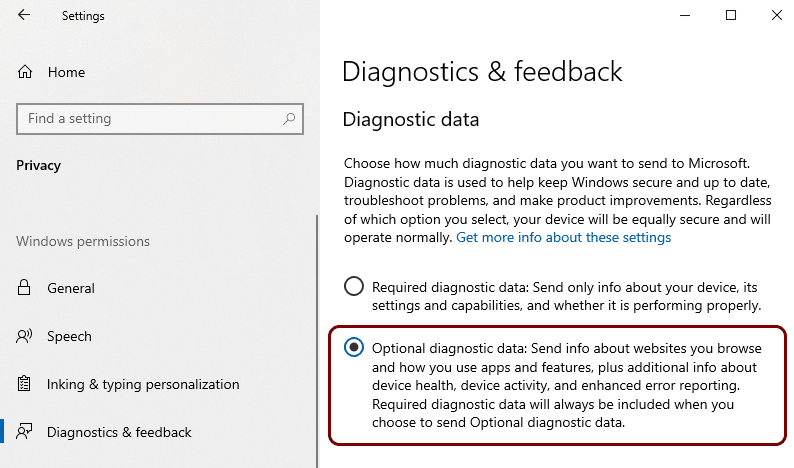Click the Speech person icon

(24, 336)
